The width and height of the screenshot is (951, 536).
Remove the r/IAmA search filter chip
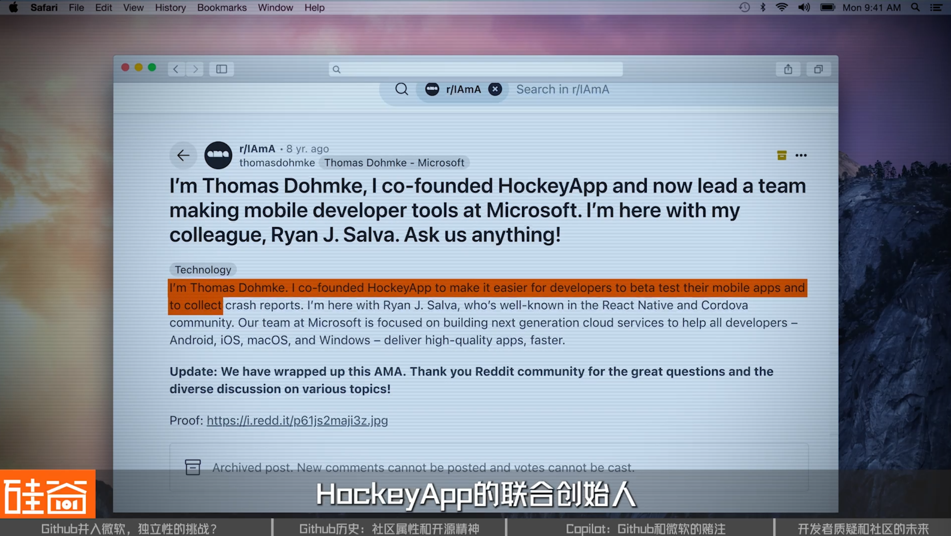495,89
